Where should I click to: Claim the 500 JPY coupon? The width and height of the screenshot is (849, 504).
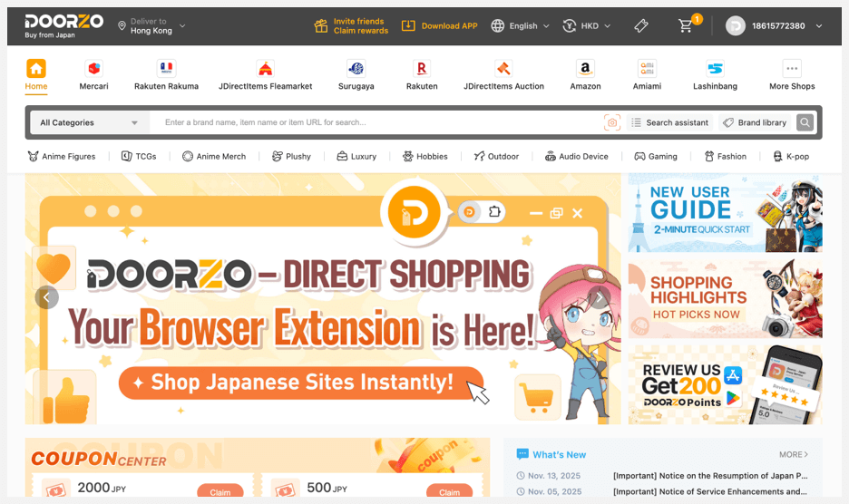[449, 491]
